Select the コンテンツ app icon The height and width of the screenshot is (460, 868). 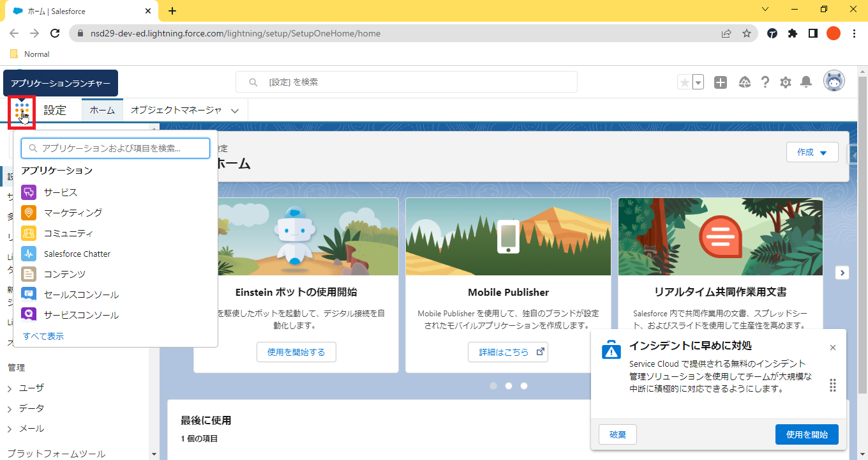coord(29,274)
